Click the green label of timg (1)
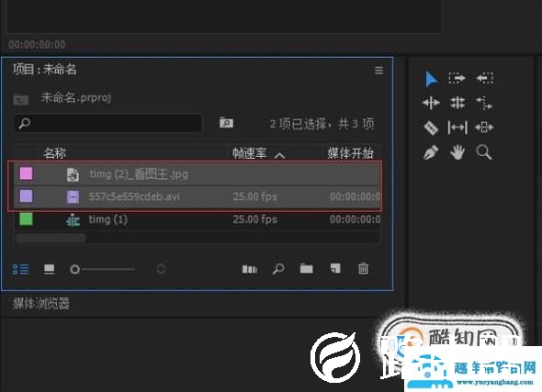This screenshot has width=542, height=392. tap(26, 219)
